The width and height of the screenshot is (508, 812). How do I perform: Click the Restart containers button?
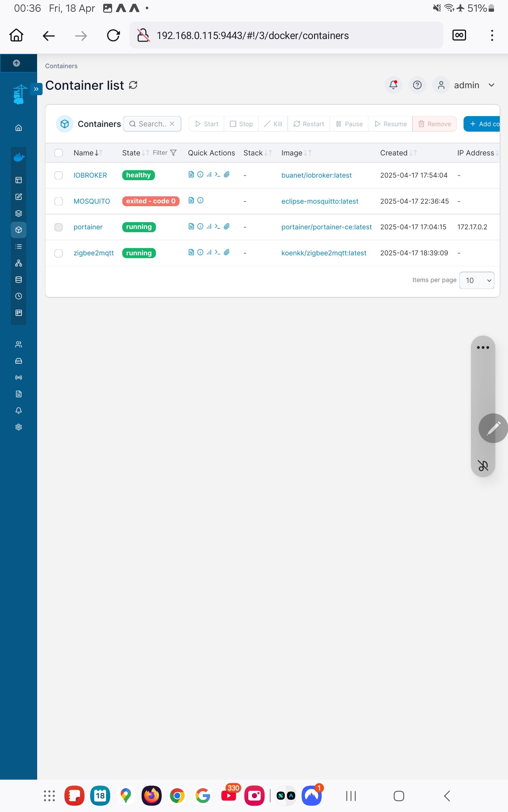pyautogui.click(x=309, y=124)
